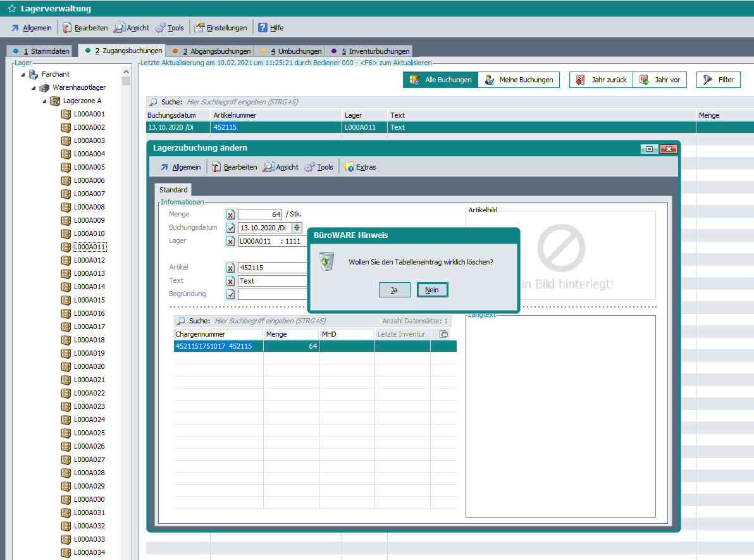
Task: Cancel deletion with the Nein button
Action: [432, 290]
